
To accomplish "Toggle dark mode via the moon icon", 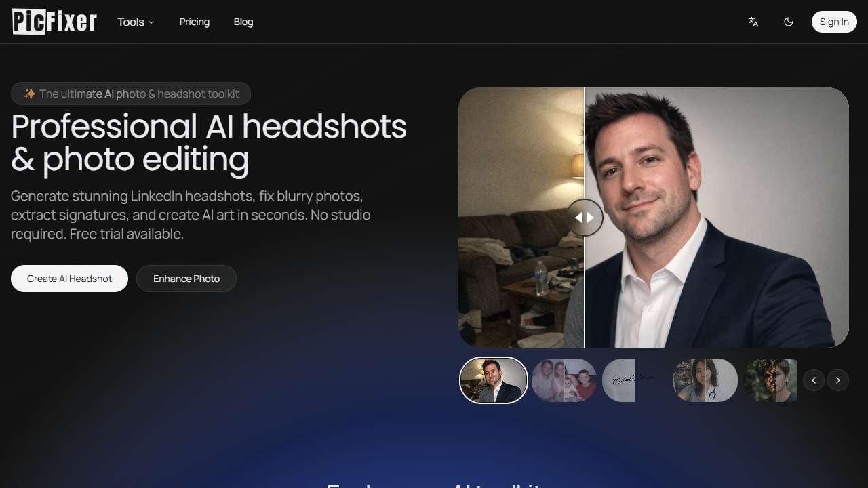I will pyautogui.click(x=789, y=22).
